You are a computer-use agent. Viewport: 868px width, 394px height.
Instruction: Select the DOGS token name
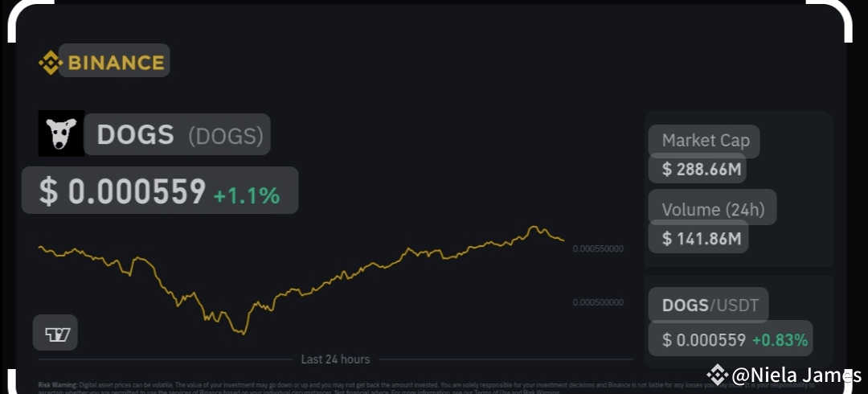pos(135,135)
